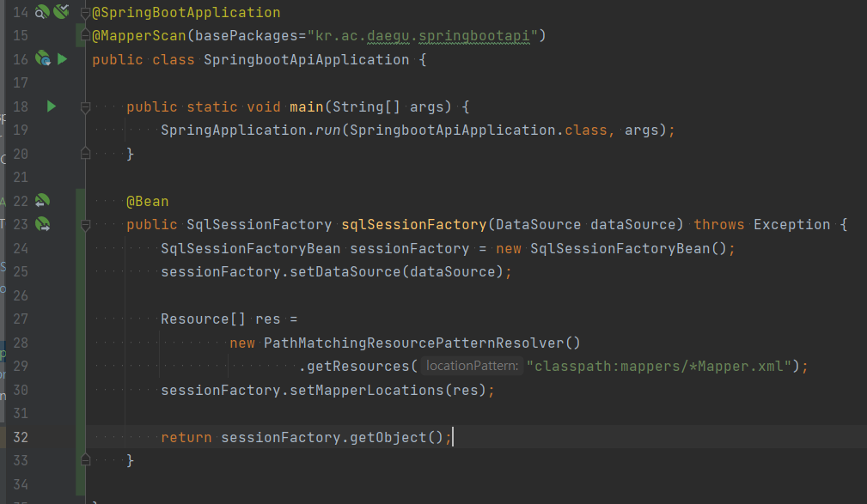Image resolution: width=867 pixels, height=504 pixels.
Task: Click the getResources method call
Action: (x=357, y=367)
